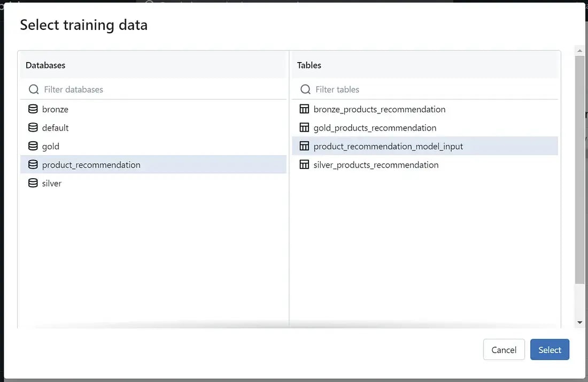Select the bronze database name
The width and height of the screenshot is (588, 382).
click(x=55, y=109)
